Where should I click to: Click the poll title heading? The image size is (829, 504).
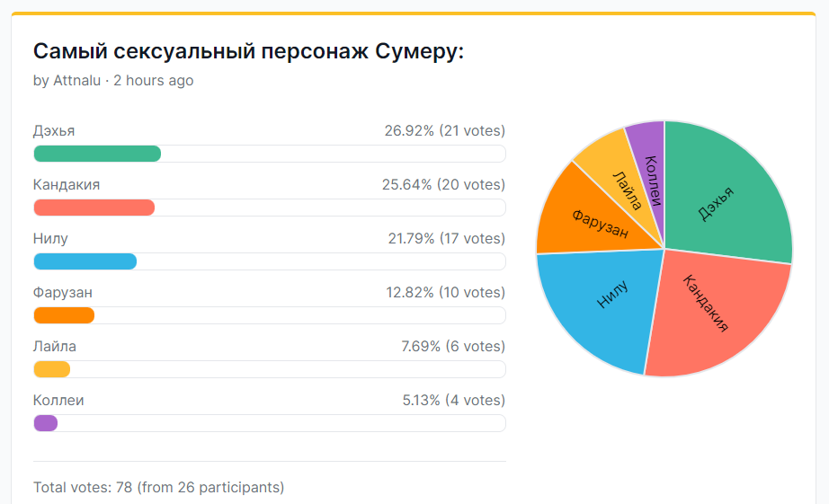point(248,52)
